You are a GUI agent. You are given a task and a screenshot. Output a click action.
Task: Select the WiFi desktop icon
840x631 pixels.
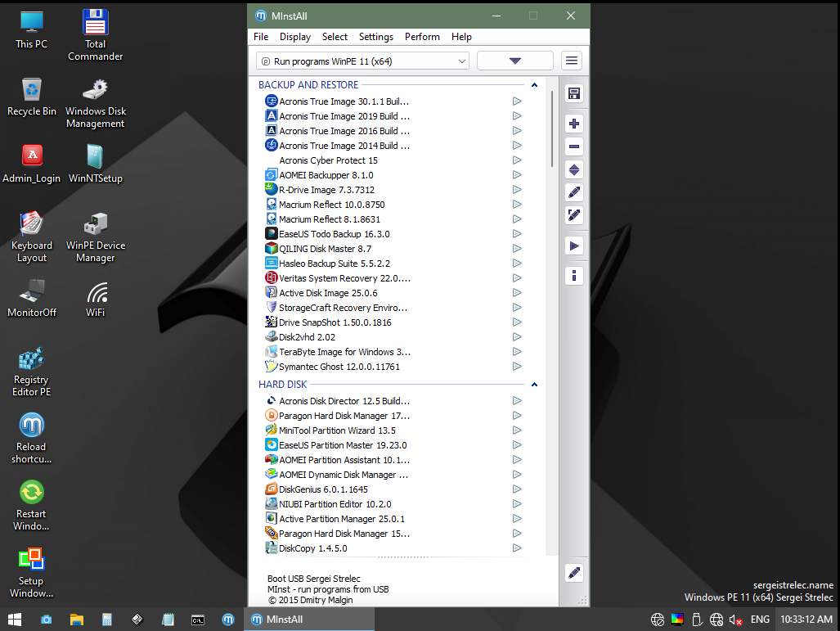point(96,298)
